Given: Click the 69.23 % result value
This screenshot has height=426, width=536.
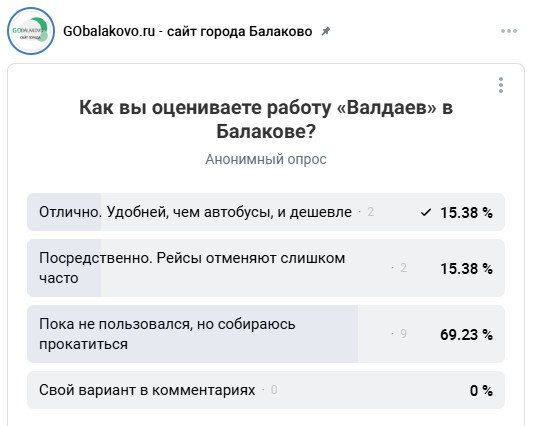Looking at the screenshot, I should pos(466,334).
